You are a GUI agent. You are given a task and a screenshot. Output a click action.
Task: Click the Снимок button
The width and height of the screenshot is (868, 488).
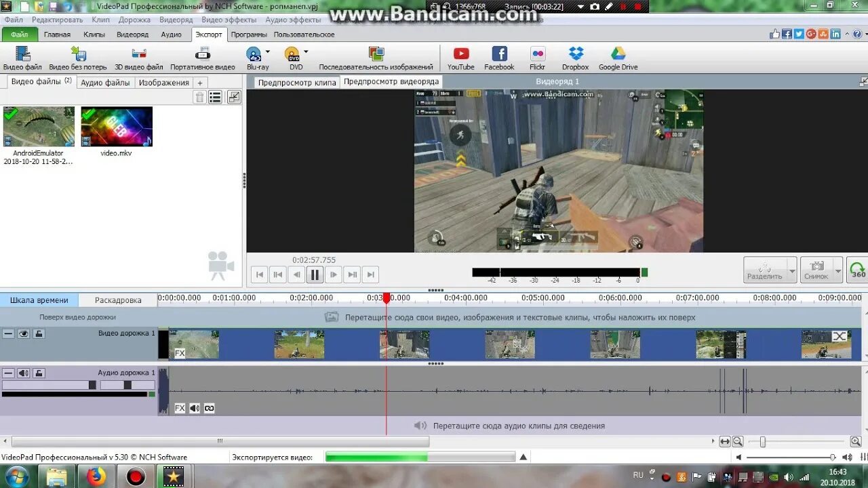click(816, 270)
